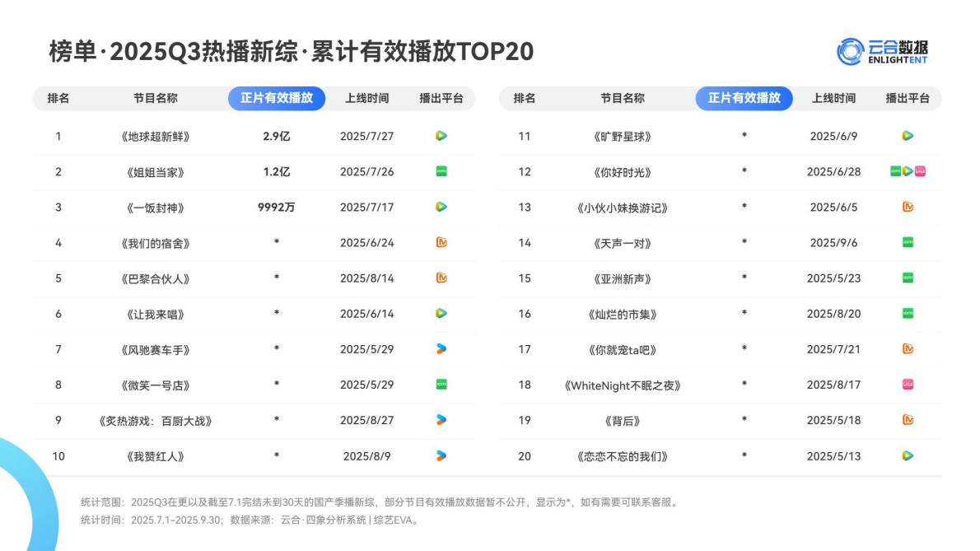Click the Tencent Video icon for 《地球超新鲜》
This screenshot has height=551, width=980.
click(x=442, y=136)
